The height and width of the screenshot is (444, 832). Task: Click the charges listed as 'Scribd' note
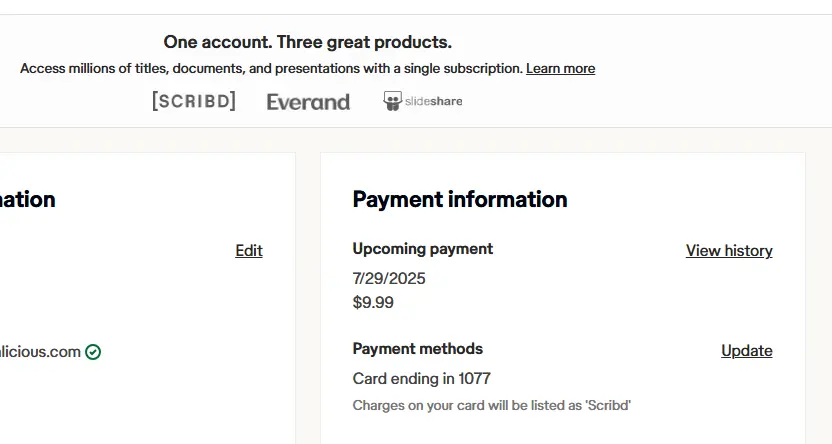(491, 405)
